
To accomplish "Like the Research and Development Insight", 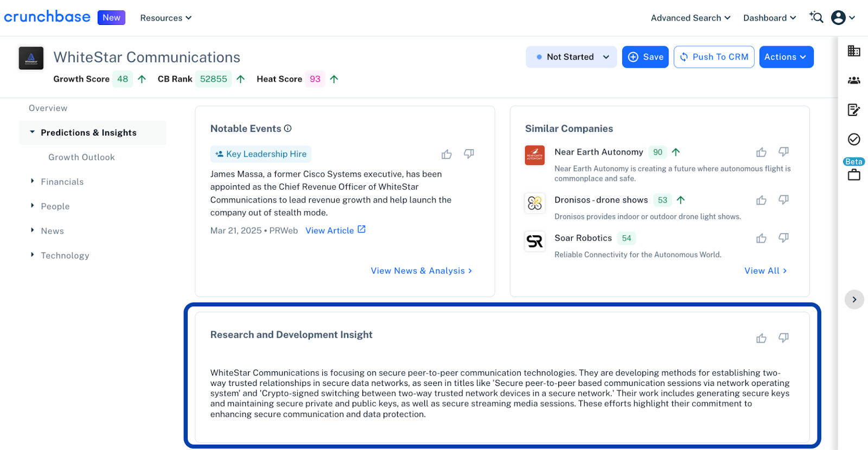I will click(761, 338).
